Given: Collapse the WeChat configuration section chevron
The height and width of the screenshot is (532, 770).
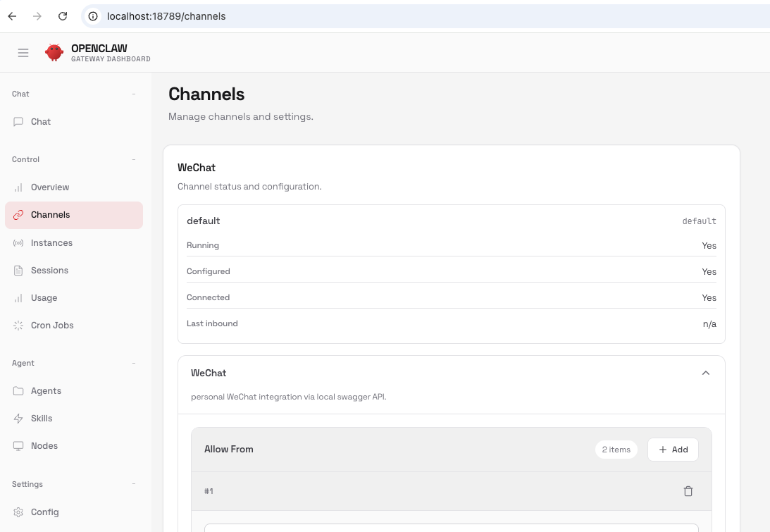Looking at the screenshot, I should click(x=706, y=373).
